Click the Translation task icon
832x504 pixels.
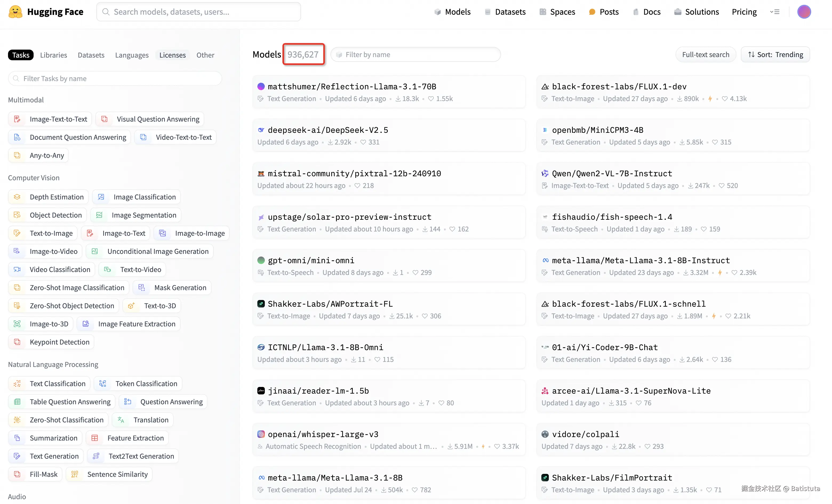coord(121,420)
